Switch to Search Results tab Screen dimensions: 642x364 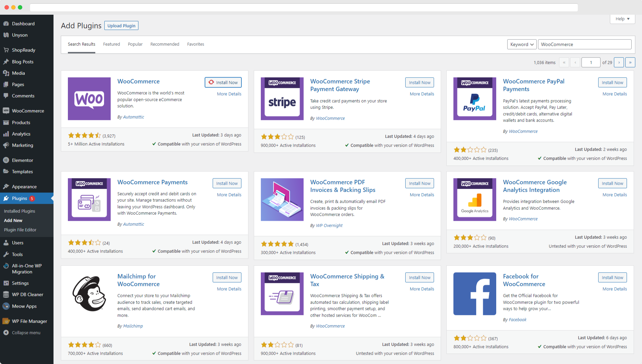(82, 44)
